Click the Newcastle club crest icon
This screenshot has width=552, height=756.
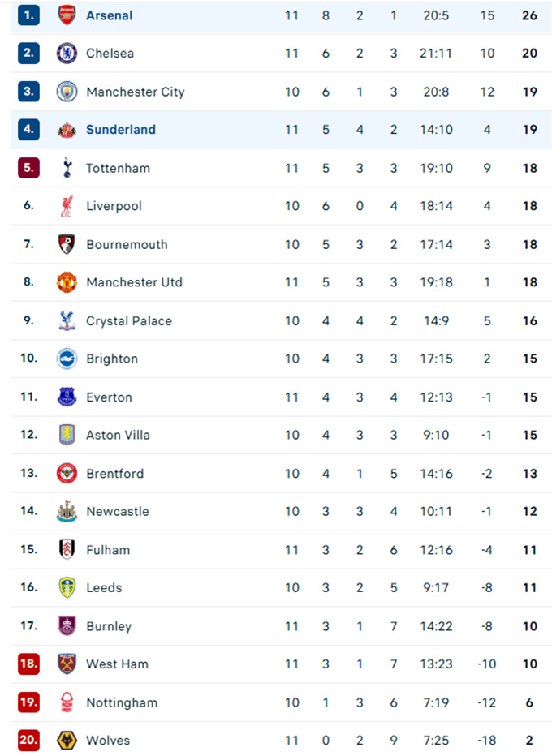tap(67, 511)
